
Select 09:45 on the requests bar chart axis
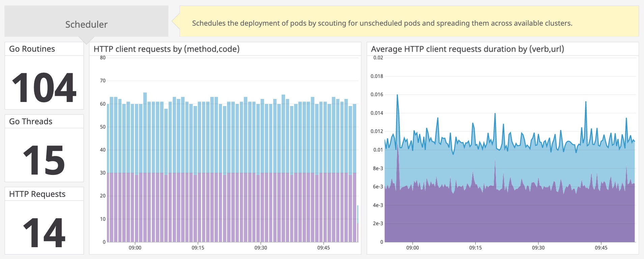click(324, 248)
